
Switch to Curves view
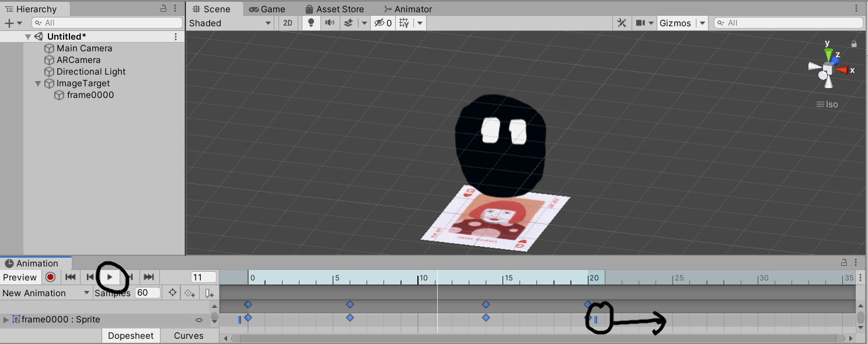189,336
